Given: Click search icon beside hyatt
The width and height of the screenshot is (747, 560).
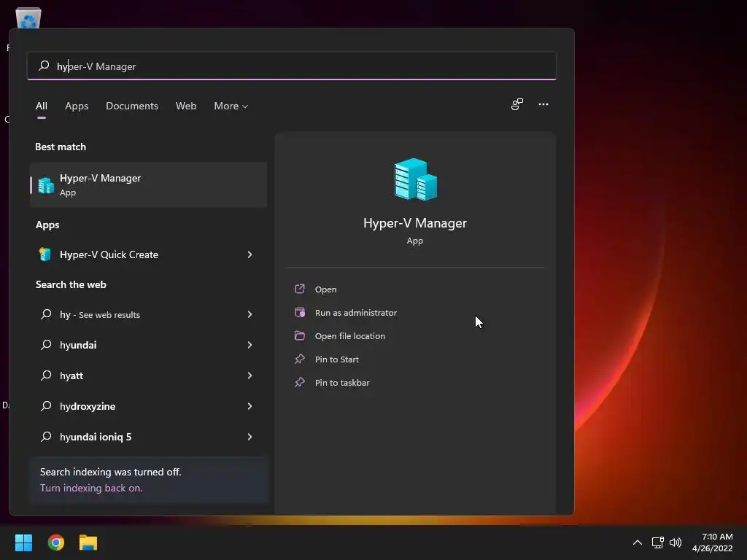Looking at the screenshot, I should pos(46,376).
